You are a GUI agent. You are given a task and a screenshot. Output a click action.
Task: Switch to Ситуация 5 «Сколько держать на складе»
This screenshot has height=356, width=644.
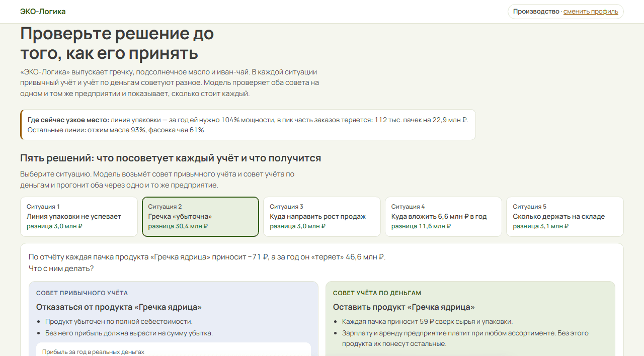(565, 217)
